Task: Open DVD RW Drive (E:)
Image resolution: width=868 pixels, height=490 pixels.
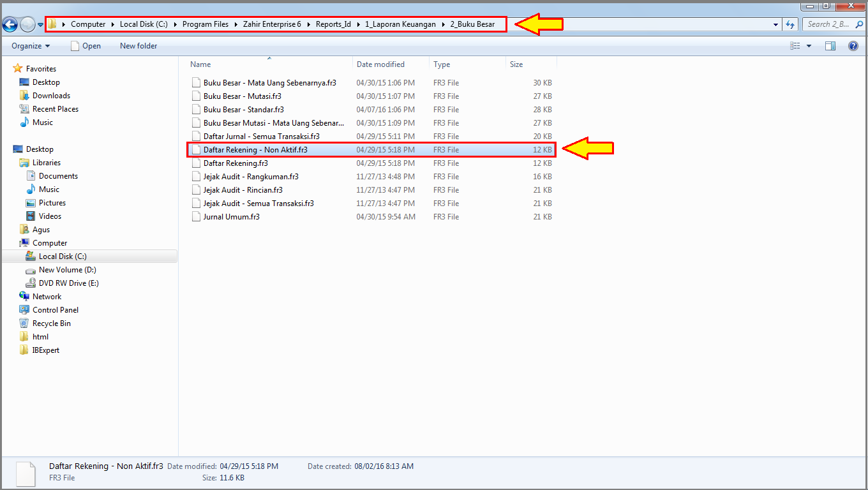Action: pyautogui.click(x=68, y=283)
